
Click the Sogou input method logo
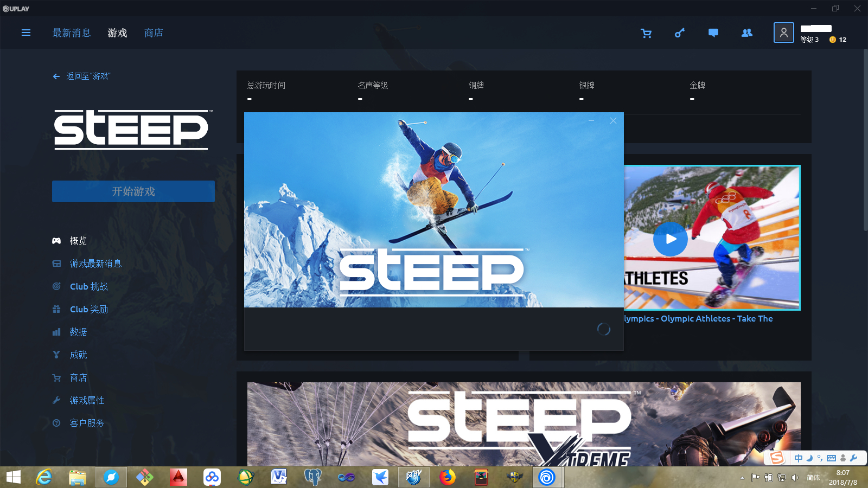pos(777,458)
